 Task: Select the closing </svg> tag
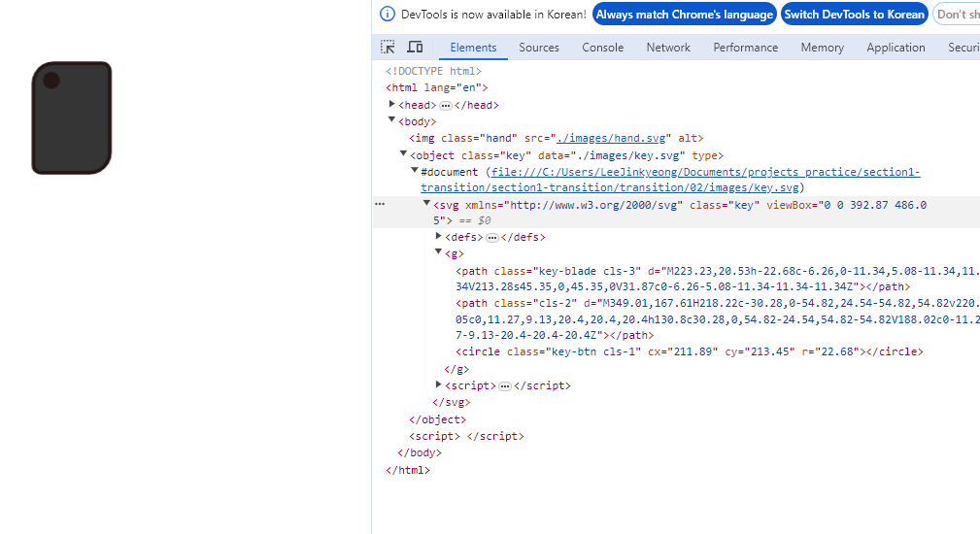point(452,402)
